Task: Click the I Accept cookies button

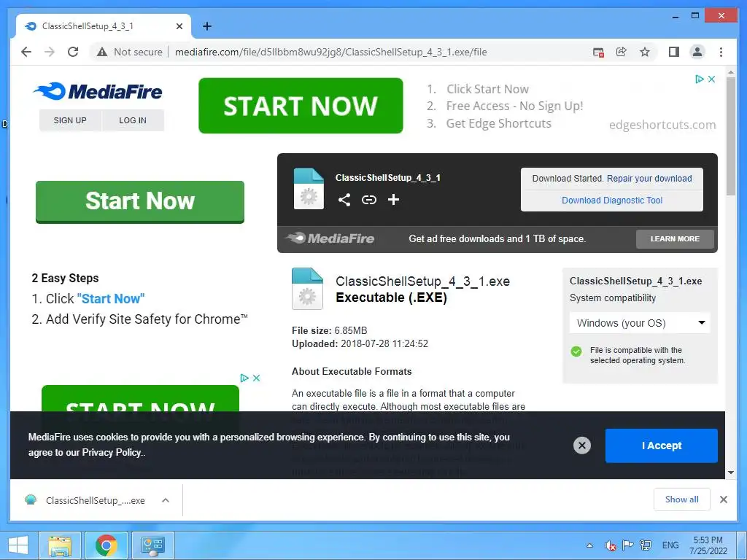Action: point(661,446)
